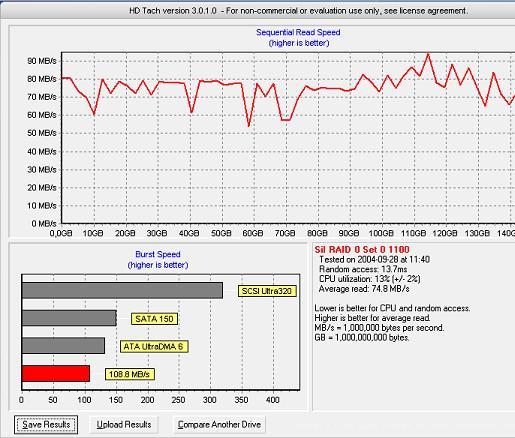This screenshot has height=438, width=515.
Task: Click the gray SCSI Ultra320 bar
Action: (x=122, y=290)
